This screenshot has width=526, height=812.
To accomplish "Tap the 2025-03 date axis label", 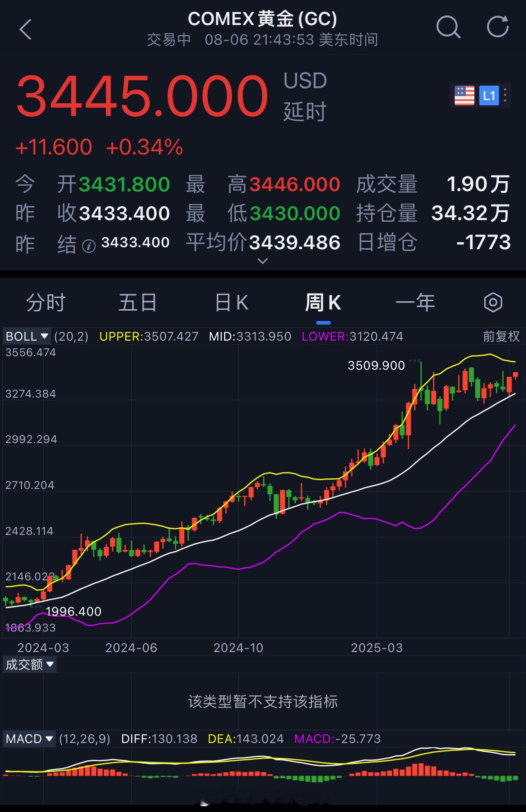I will [377, 648].
